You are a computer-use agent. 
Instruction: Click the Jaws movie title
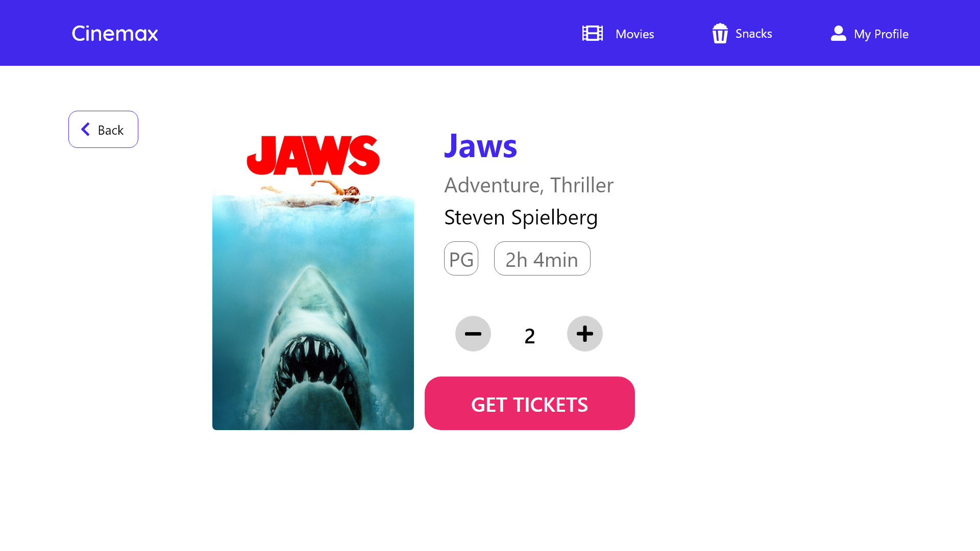[480, 145]
